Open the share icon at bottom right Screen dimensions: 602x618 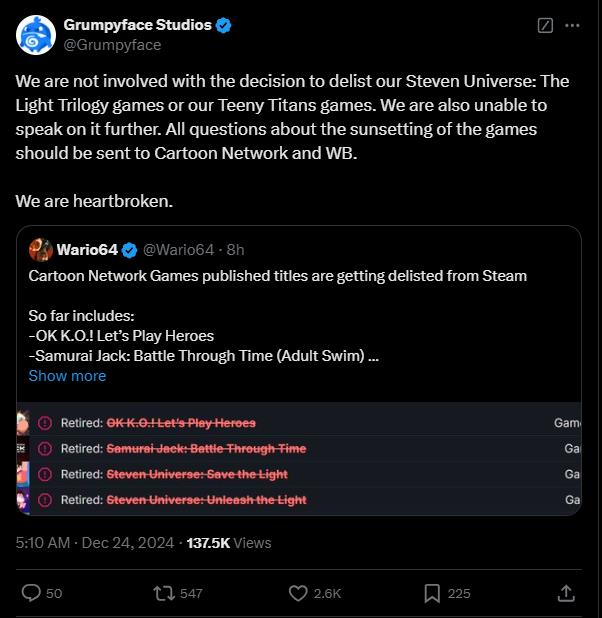566,593
